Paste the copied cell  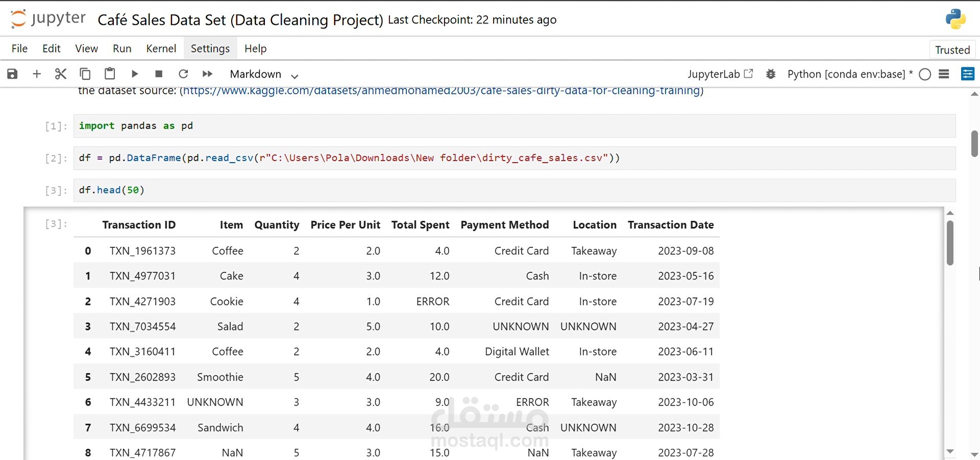coord(110,74)
